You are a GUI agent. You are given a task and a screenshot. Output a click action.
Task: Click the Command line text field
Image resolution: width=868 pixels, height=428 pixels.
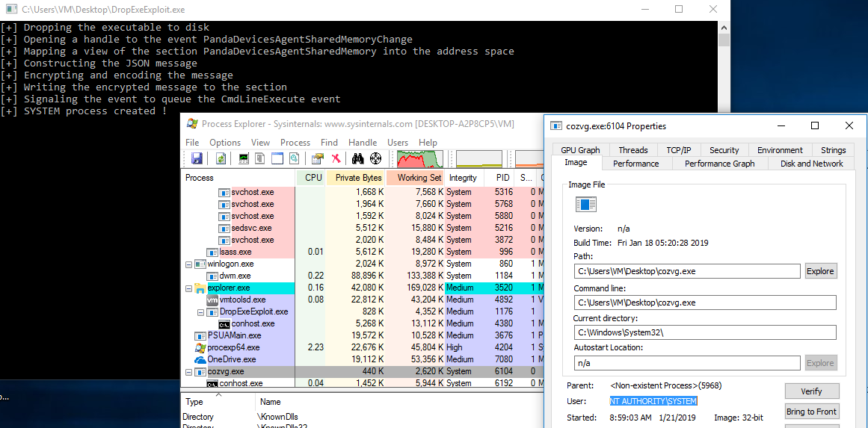tap(705, 303)
